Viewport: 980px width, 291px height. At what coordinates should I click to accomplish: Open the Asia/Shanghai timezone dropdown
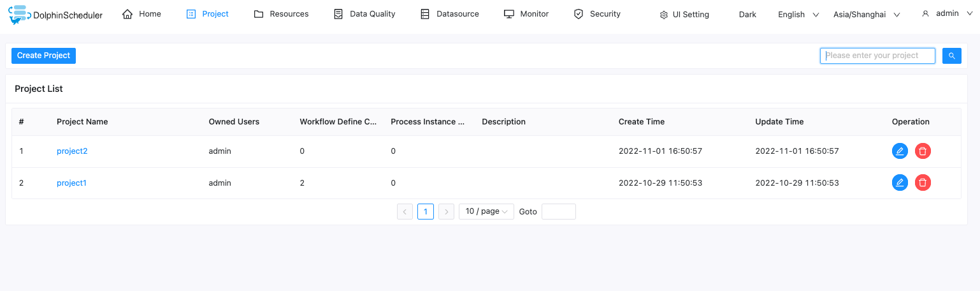coord(867,15)
